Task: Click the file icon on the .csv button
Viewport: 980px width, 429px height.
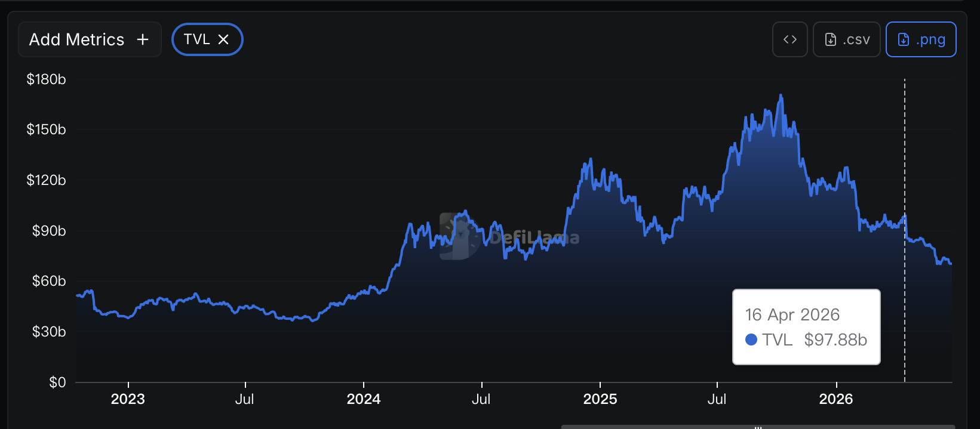Action: (831, 39)
